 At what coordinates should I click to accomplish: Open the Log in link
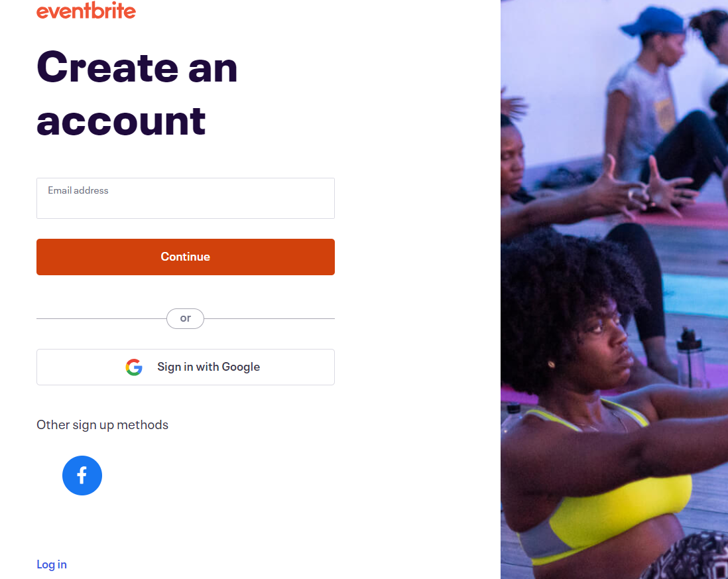pyautogui.click(x=52, y=564)
